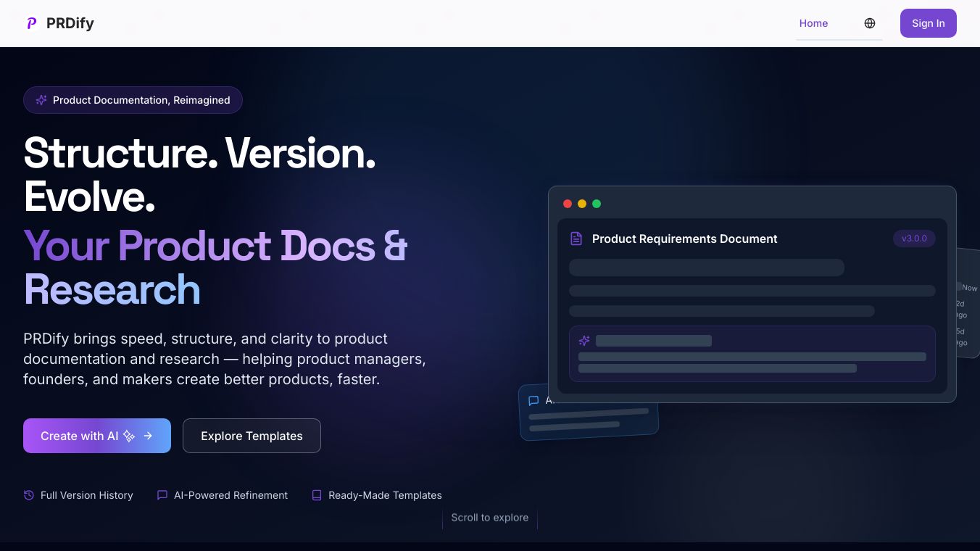Click the PRDify purple P logo icon
Viewport: 980px width, 551px height.
[x=31, y=23]
